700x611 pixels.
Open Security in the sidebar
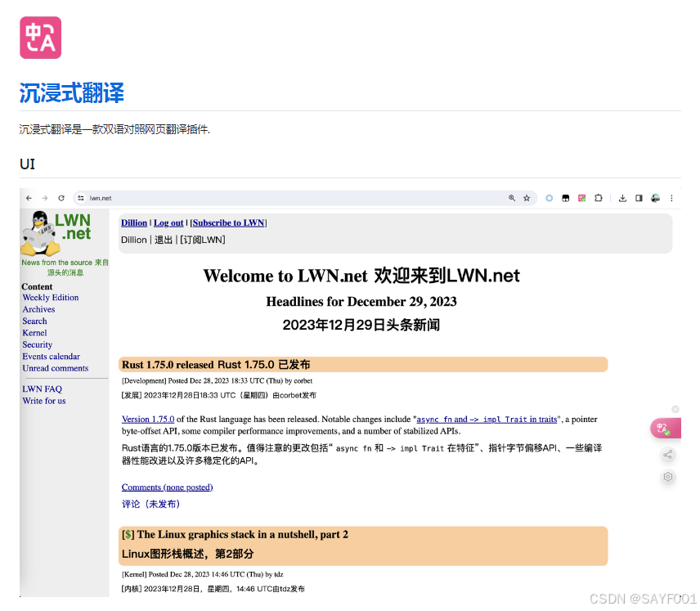pyautogui.click(x=38, y=345)
